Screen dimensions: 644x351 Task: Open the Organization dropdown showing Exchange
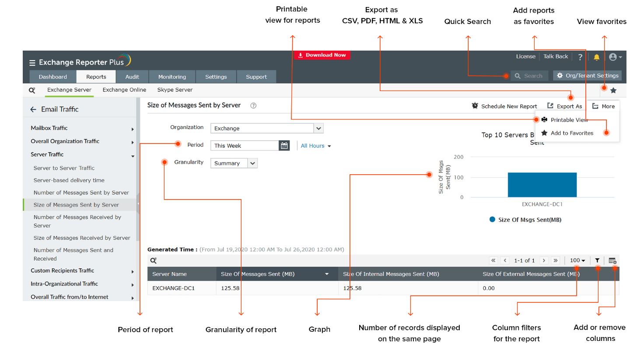point(267,129)
